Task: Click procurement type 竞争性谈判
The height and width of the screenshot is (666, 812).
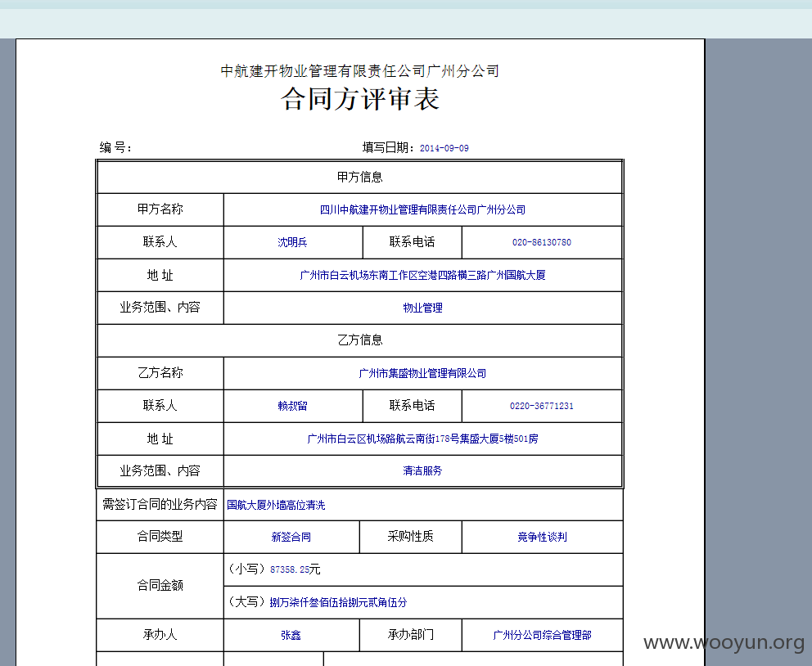Action: point(542,538)
